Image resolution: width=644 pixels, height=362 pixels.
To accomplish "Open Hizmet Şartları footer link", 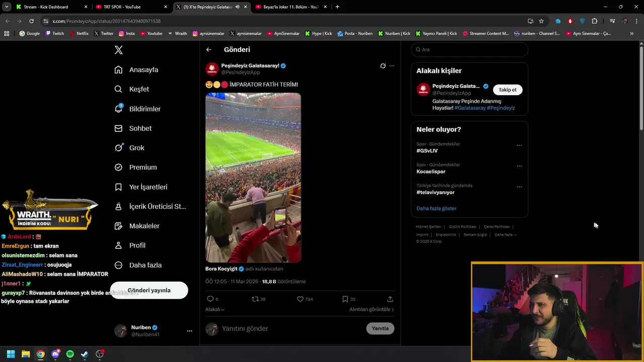I will tap(428, 227).
